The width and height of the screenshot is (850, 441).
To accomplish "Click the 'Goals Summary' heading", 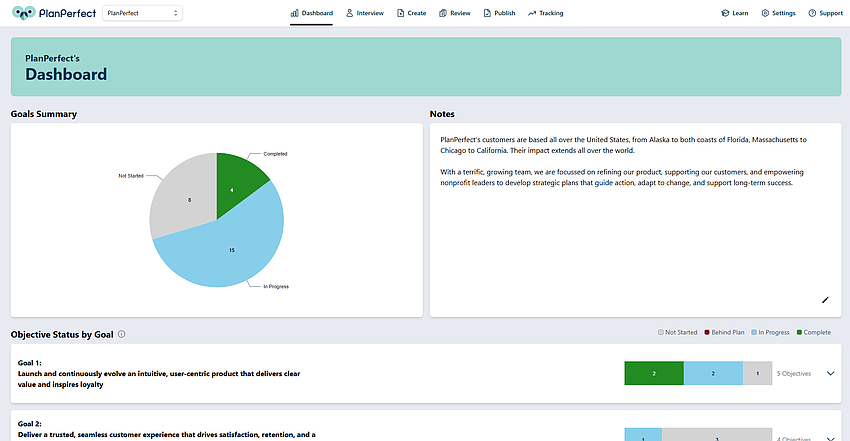I will tap(44, 114).
